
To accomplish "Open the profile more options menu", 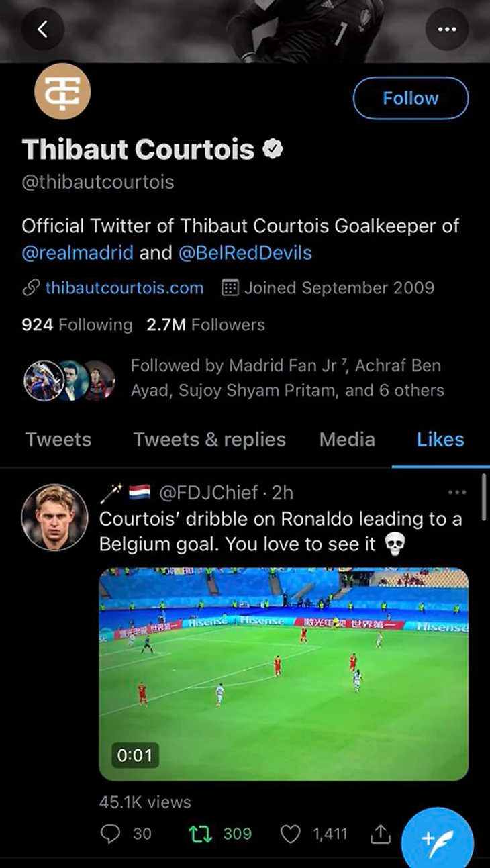I will click(x=446, y=29).
